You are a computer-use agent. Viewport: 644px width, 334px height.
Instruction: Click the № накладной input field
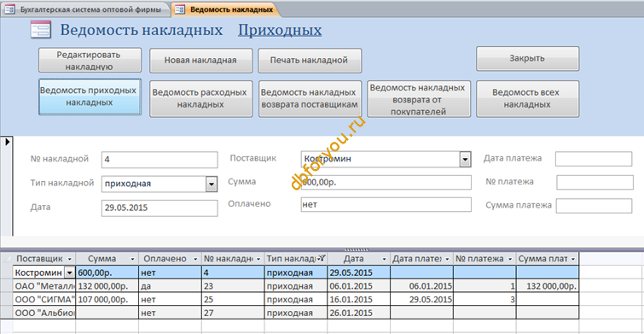[x=160, y=160]
